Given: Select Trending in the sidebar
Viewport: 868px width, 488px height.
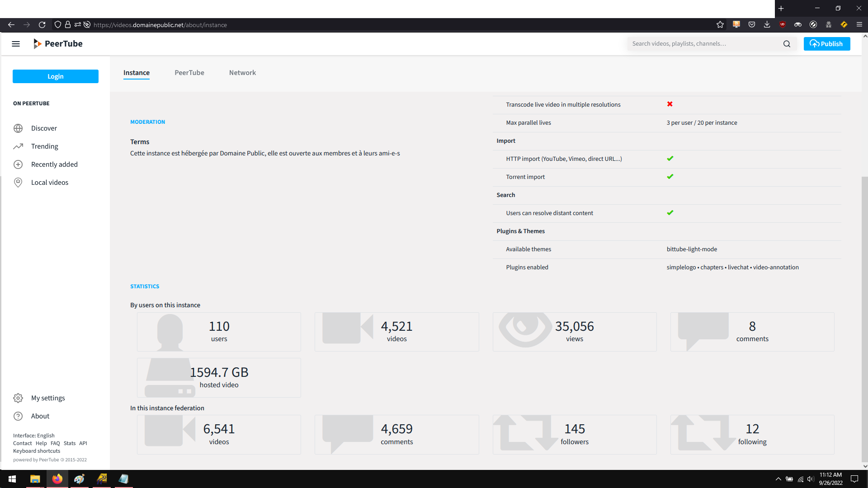Looking at the screenshot, I should 44,146.
